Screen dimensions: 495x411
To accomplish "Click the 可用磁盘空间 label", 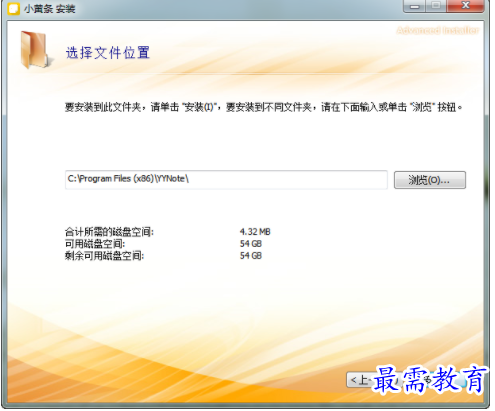I will point(95,244).
